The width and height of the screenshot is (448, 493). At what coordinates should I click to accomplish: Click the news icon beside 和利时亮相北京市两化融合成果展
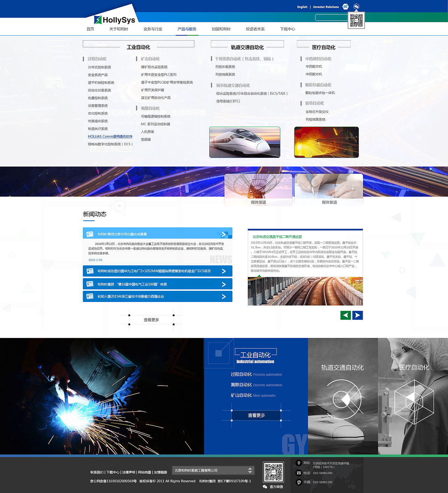tap(90, 234)
